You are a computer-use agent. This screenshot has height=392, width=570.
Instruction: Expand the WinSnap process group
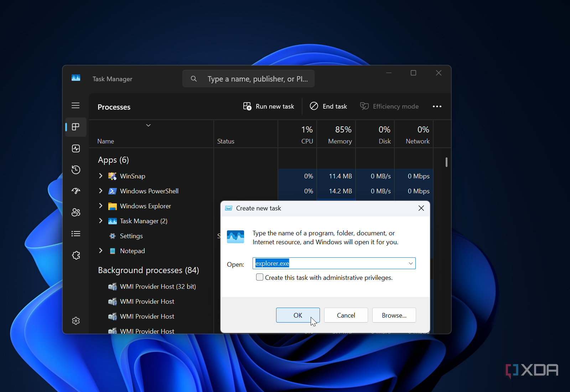tap(101, 176)
